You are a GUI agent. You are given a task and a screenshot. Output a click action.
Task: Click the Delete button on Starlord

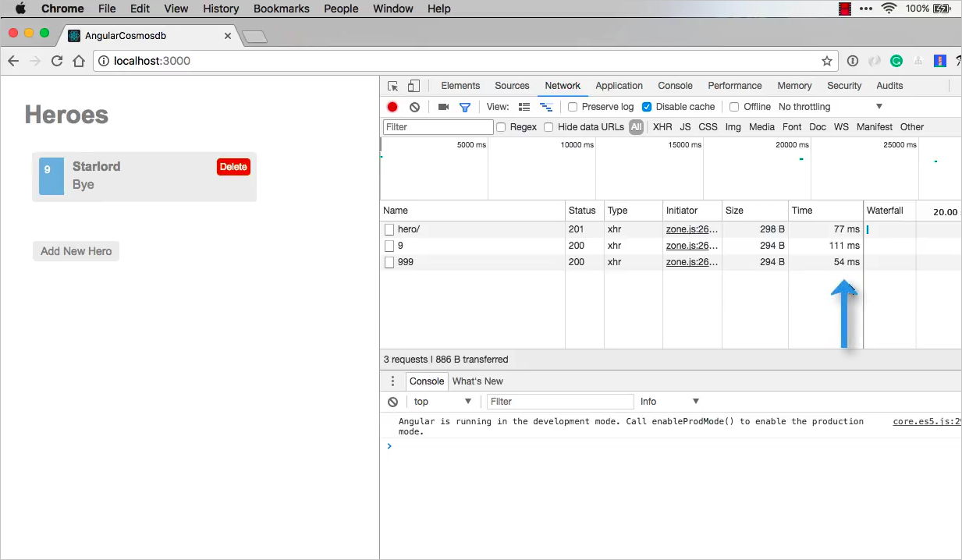pos(233,166)
